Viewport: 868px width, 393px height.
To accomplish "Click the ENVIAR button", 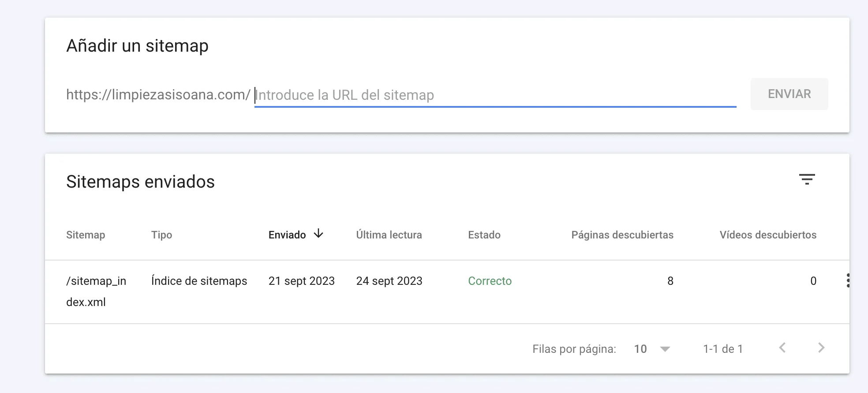I will [789, 94].
